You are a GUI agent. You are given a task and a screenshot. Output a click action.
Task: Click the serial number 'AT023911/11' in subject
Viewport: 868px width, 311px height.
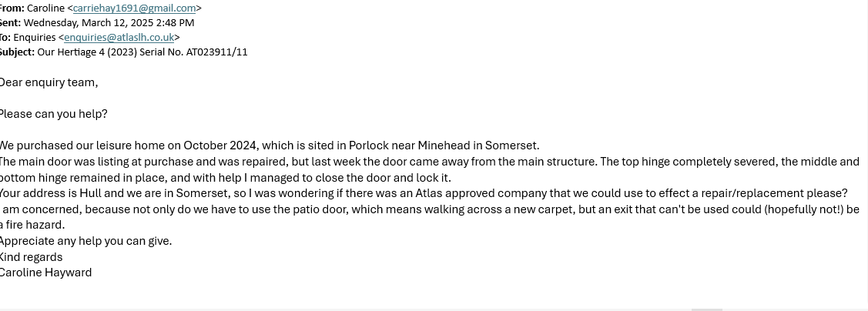[216, 52]
